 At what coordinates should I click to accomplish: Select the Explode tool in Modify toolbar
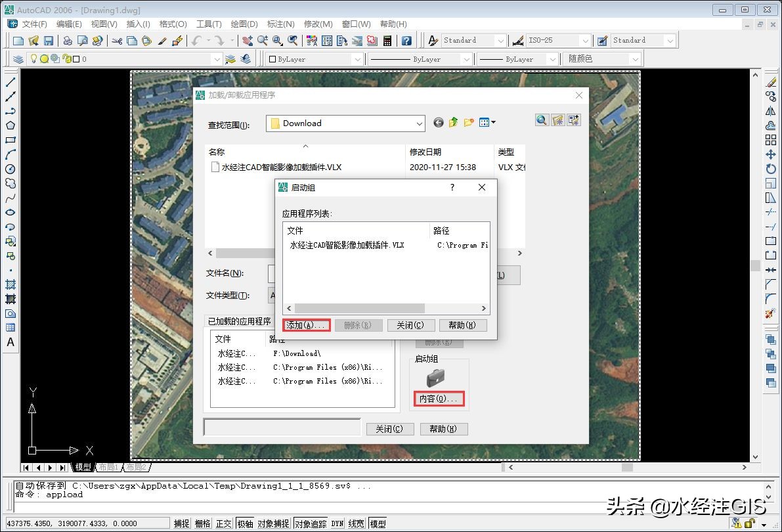coord(771,313)
